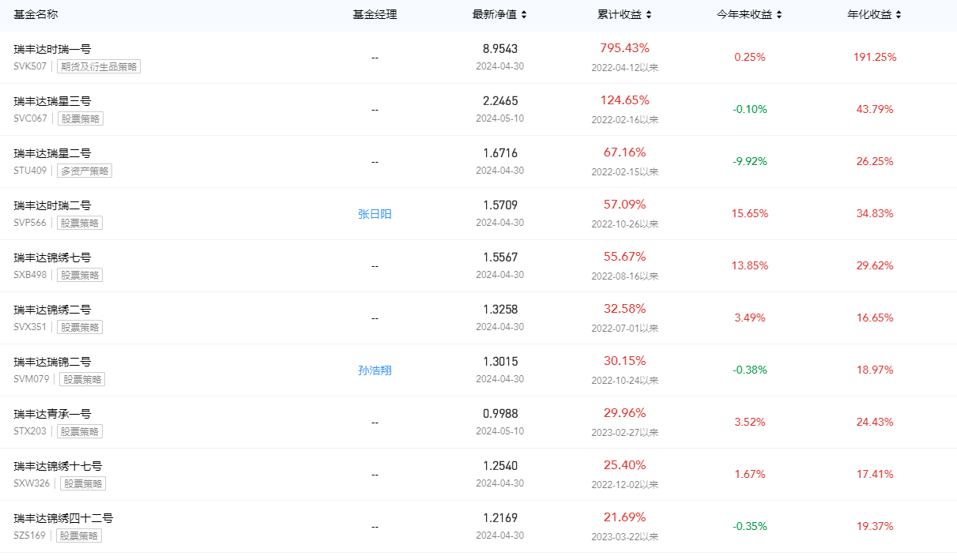
Task: Select fund code SXW326
Action: pyautogui.click(x=31, y=483)
